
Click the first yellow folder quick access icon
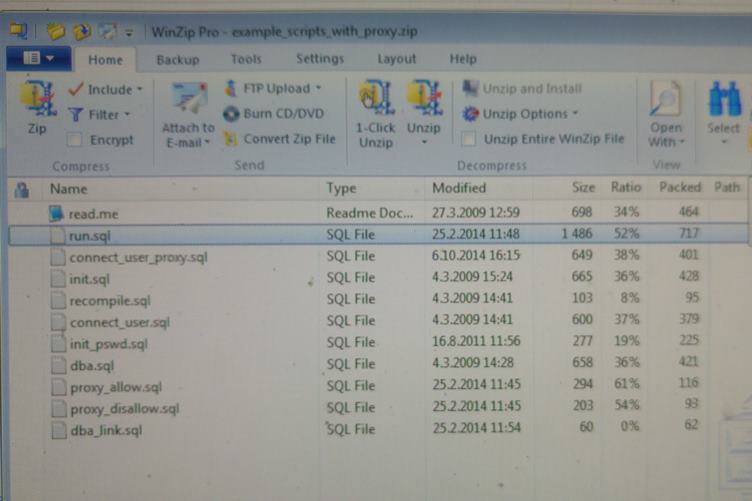(56, 32)
